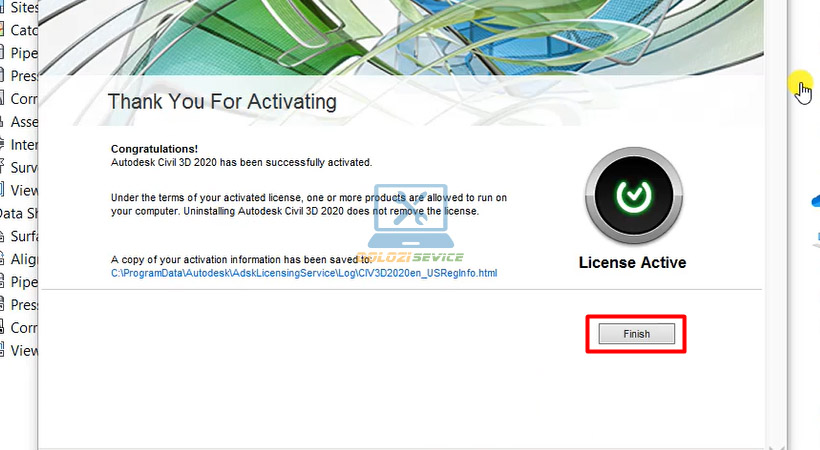Click the Intersections node icon
The image size is (820, 450).
coord(4,145)
